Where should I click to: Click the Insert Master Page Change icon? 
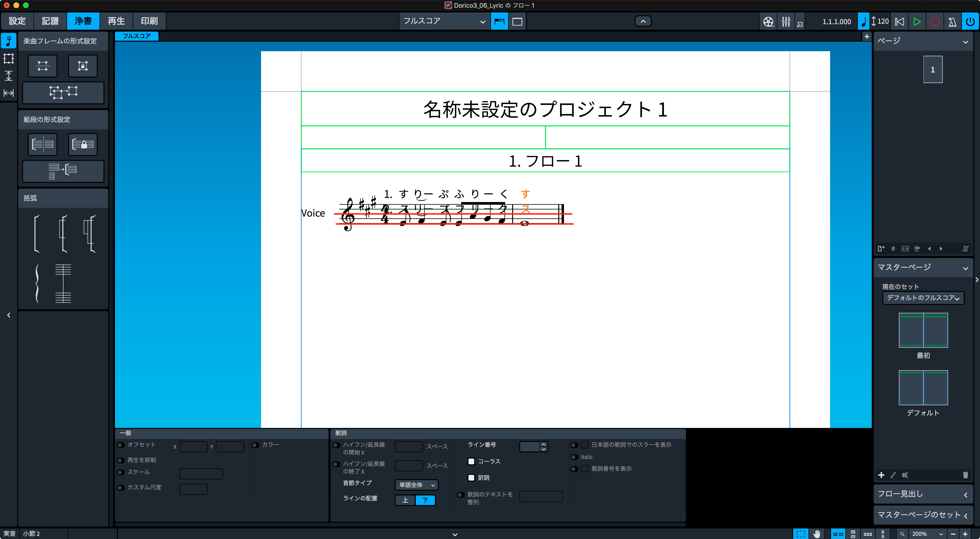[917, 249]
